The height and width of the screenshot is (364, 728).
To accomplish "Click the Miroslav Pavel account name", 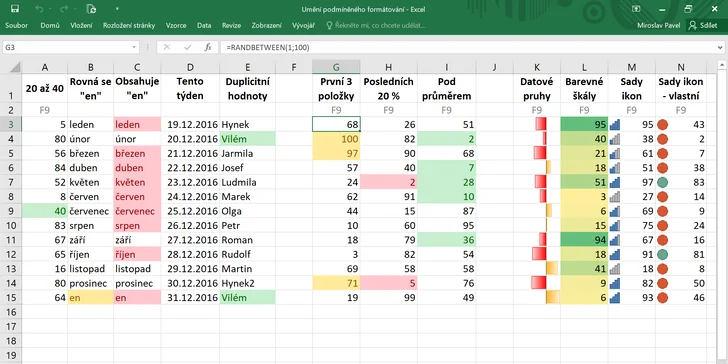I will point(658,26).
